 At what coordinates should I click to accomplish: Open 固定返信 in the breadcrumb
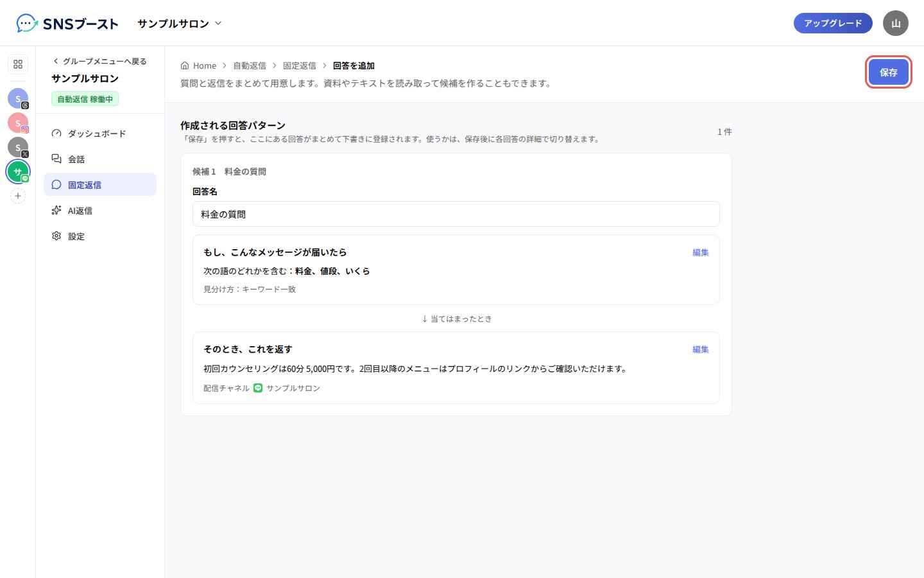coord(300,66)
